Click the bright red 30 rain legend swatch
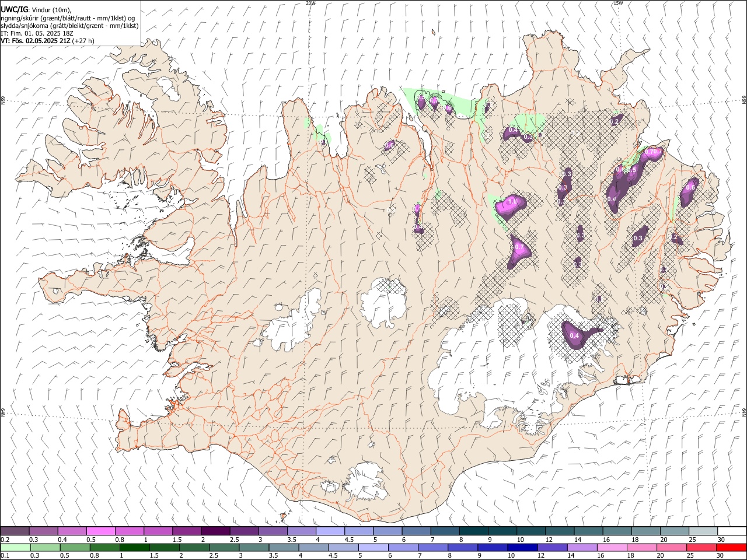This screenshot has width=747, height=560. coord(731,547)
